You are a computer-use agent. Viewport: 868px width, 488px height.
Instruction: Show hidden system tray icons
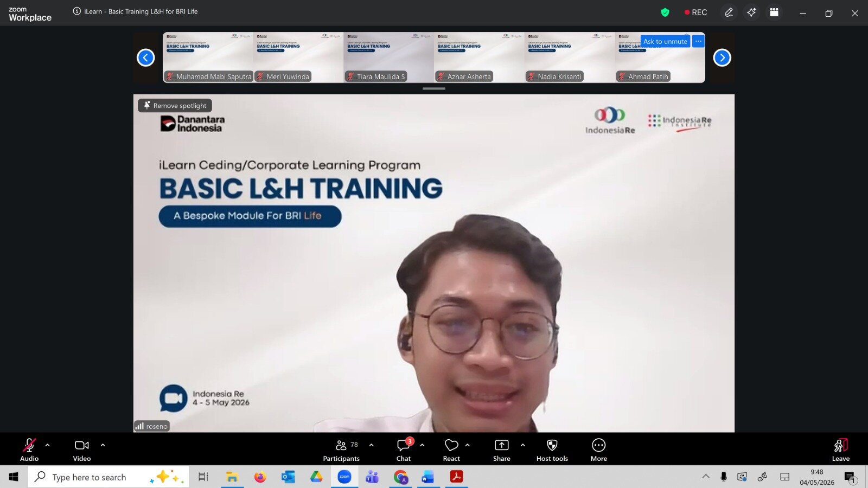point(706,477)
